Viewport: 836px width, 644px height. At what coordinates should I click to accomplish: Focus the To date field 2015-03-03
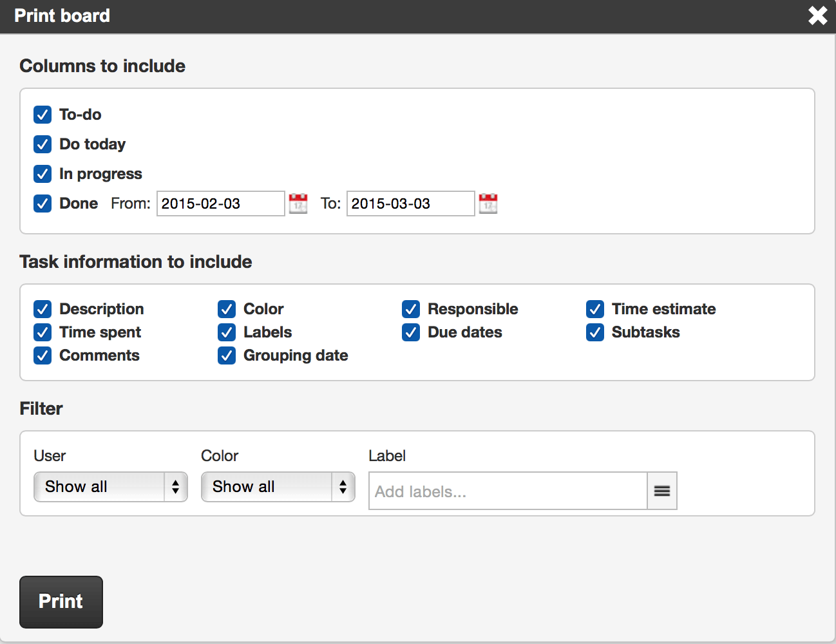click(x=411, y=204)
